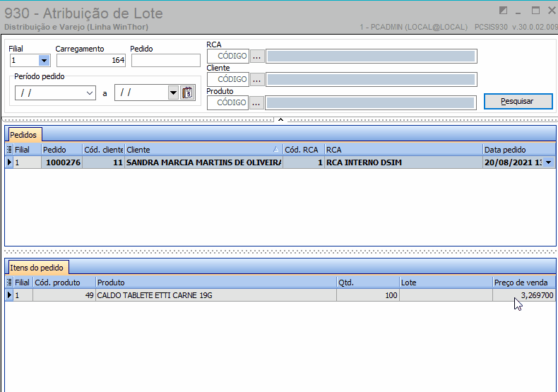The width and height of the screenshot is (558, 392).
Task: Click the Cód. RCA column header
Action: click(x=304, y=150)
